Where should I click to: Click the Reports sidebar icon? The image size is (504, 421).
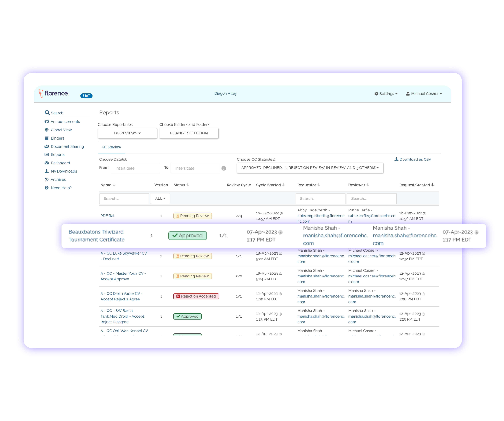click(47, 155)
